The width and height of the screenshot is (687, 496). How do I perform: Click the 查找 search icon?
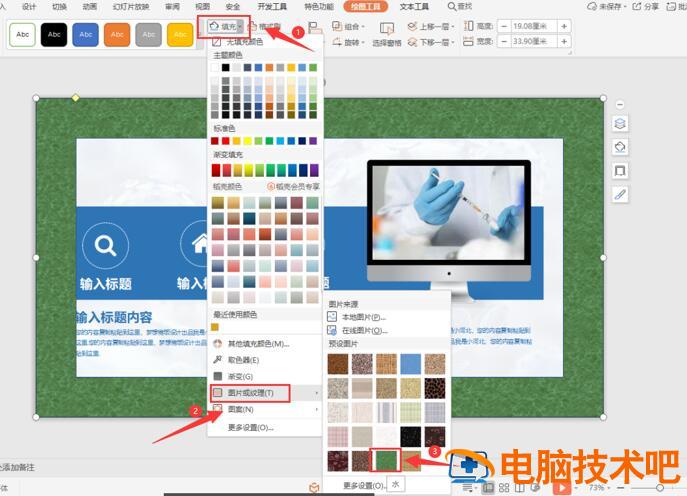tap(452, 7)
